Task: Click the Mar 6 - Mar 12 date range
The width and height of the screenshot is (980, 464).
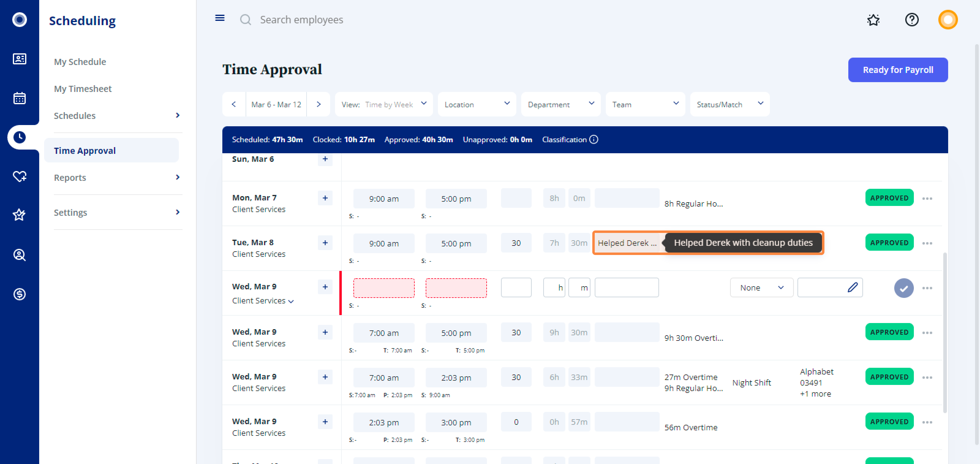Action: (x=276, y=104)
